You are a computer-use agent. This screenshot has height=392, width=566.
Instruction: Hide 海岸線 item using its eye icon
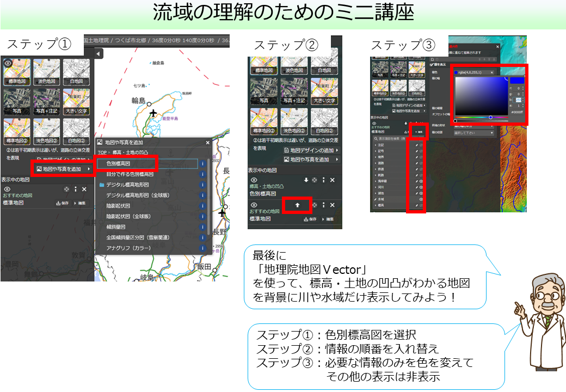click(421, 181)
